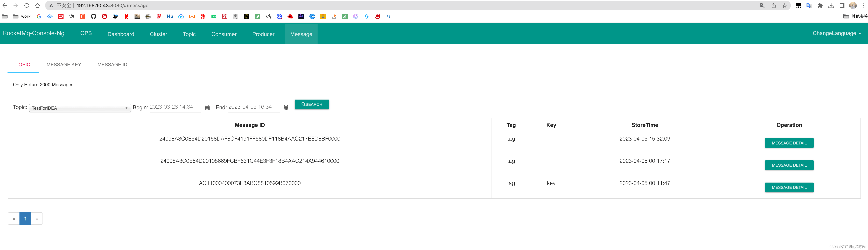
Task: Open browser extensions puzzle icon
Action: 820,5
